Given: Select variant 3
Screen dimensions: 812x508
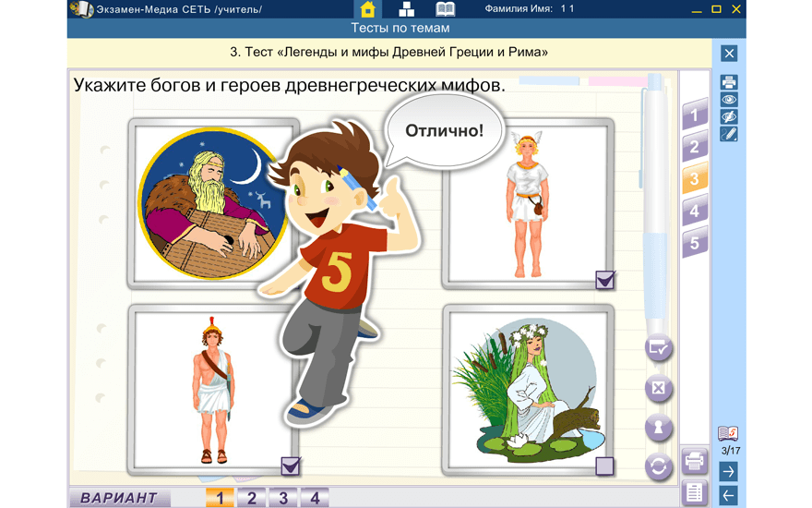Looking at the screenshot, I should pyautogui.click(x=283, y=498).
